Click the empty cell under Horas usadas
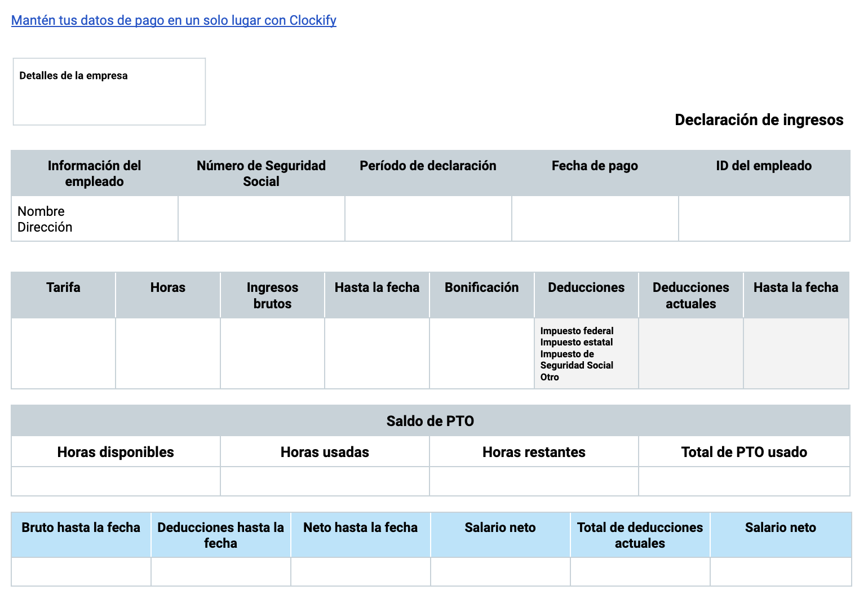 point(325,481)
